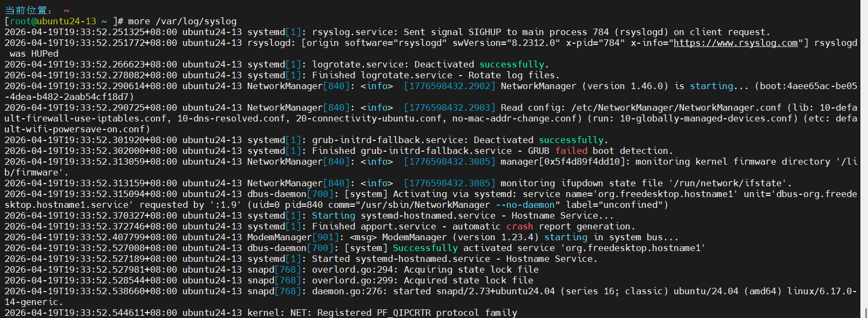Click 'was HUPed' continuation text
Screen dimensions: 868x318
coord(34,54)
